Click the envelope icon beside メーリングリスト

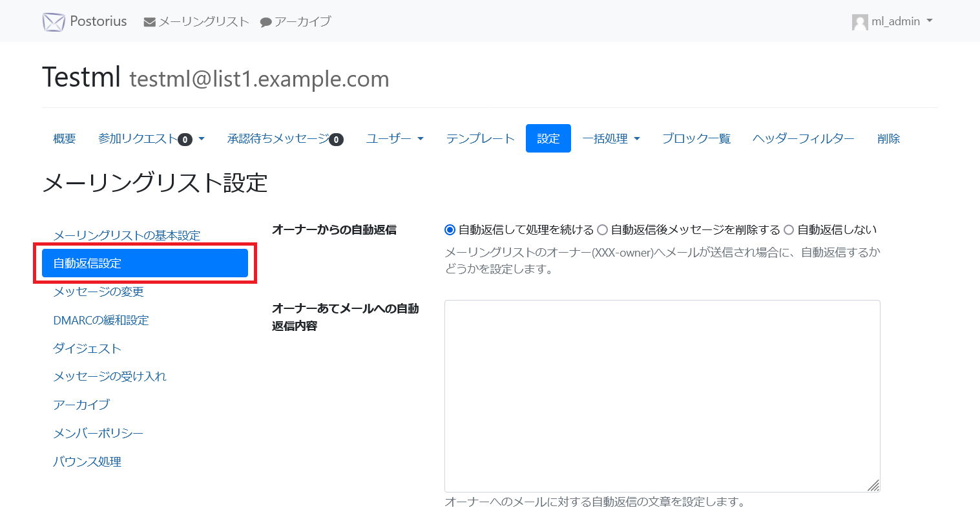tap(150, 22)
